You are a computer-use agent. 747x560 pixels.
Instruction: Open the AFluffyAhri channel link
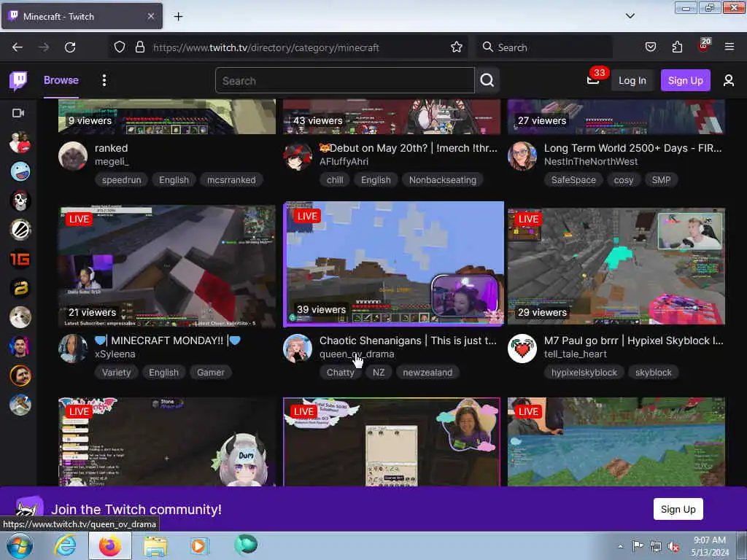pyautogui.click(x=344, y=162)
